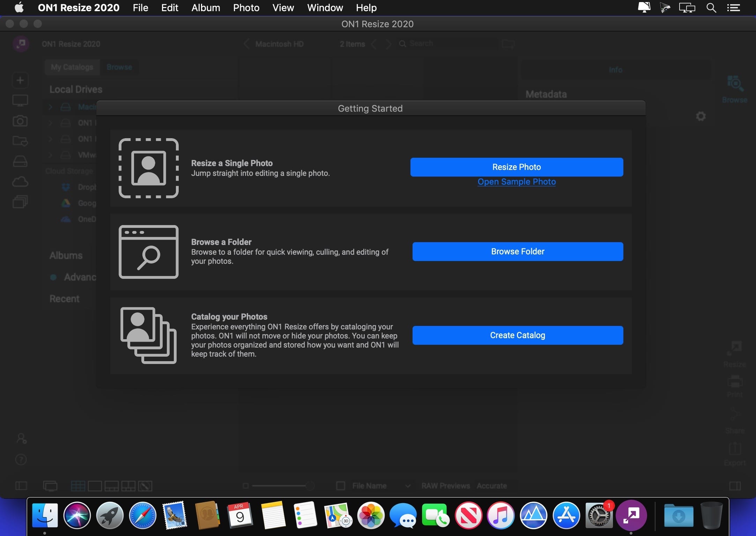Screen dimensions: 756x536
Task: Select the OneDrive cloud storage item
Action: (x=79, y=219)
